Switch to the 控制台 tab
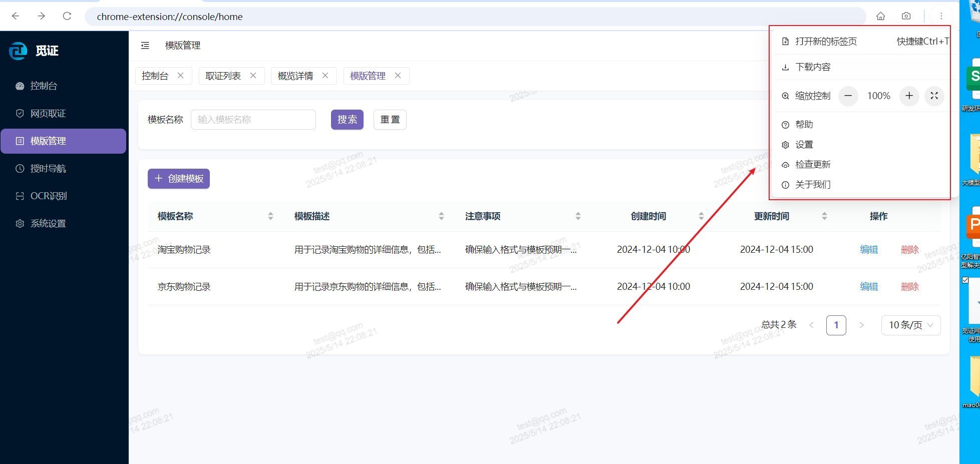The width and height of the screenshot is (980, 464). click(155, 76)
